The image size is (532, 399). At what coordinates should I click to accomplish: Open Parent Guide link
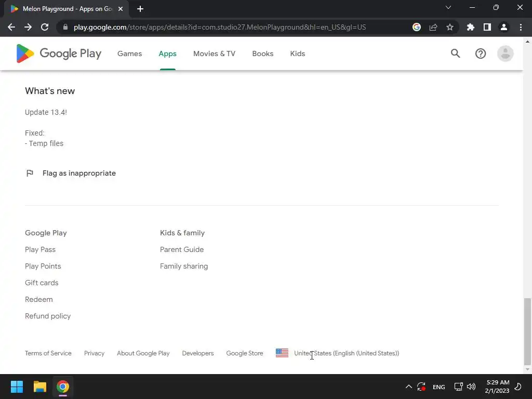click(x=182, y=249)
